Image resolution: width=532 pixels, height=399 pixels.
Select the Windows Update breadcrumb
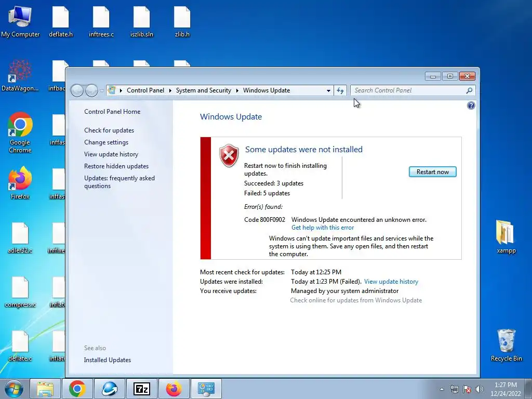pyautogui.click(x=267, y=90)
